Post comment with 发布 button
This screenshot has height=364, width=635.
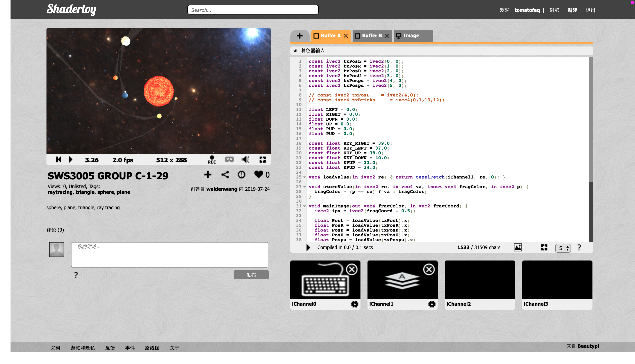coord(251,275)
